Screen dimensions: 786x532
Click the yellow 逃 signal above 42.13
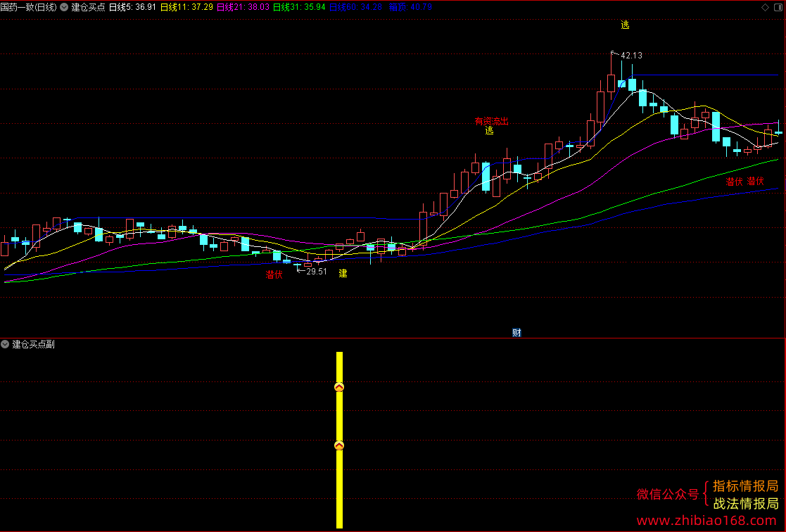pos(625,25)
